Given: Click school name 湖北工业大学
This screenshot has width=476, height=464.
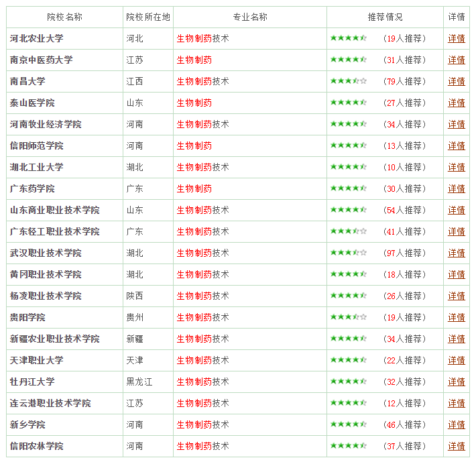Looking at the screenshot, I should [x=36, y=168].
